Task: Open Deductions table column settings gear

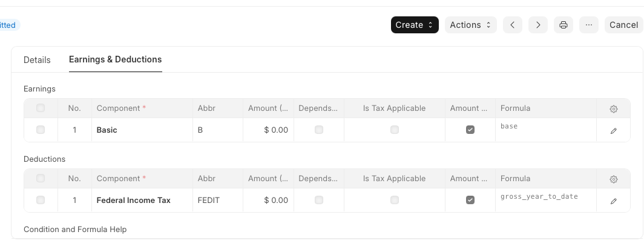Action: click(613, 179)
